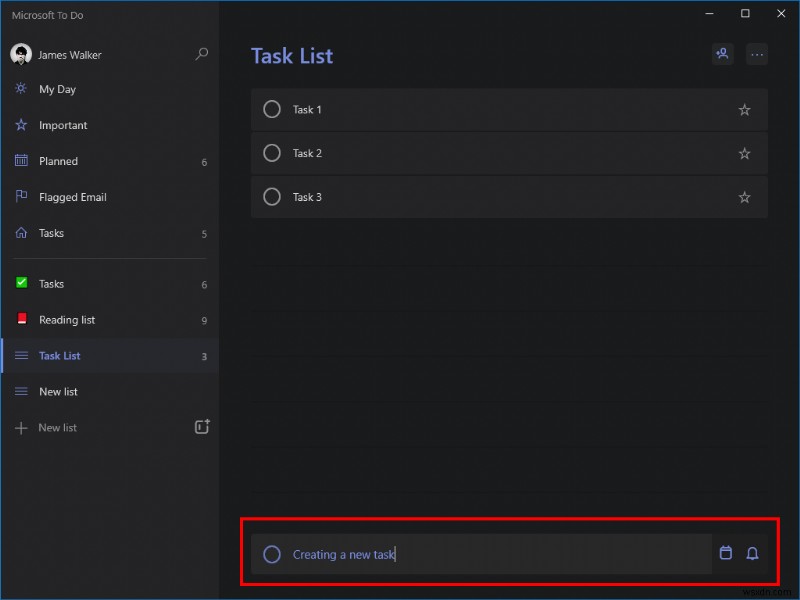This screenshot has height=600, width=800.
Task: Add a reminder with the bell icon
Action: pyautogui.click(x=753, y=553)
